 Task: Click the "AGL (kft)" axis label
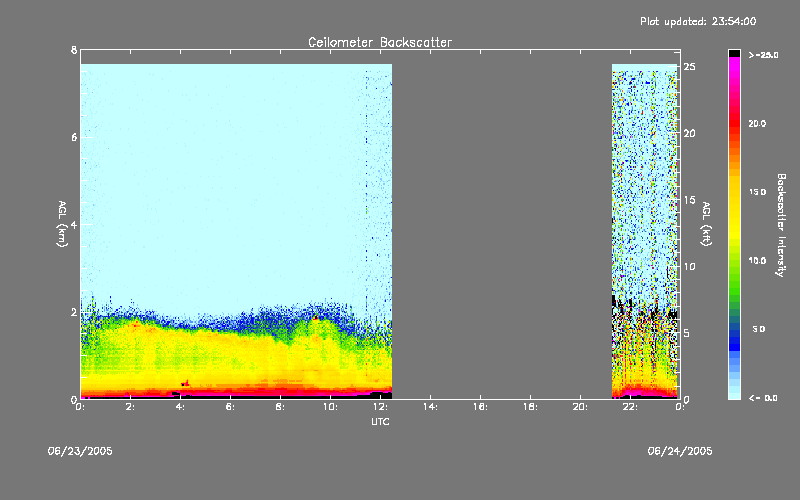point(706,224)
